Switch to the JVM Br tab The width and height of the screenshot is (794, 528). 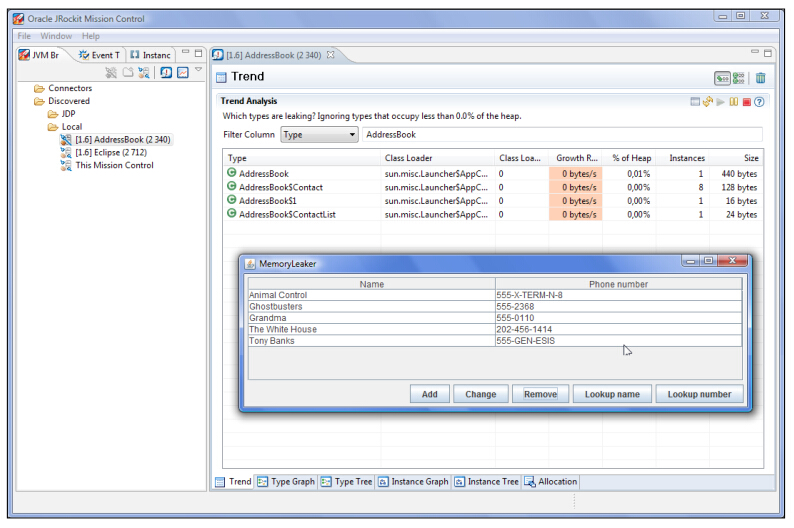pyautogui.click(x=39, y=55)
